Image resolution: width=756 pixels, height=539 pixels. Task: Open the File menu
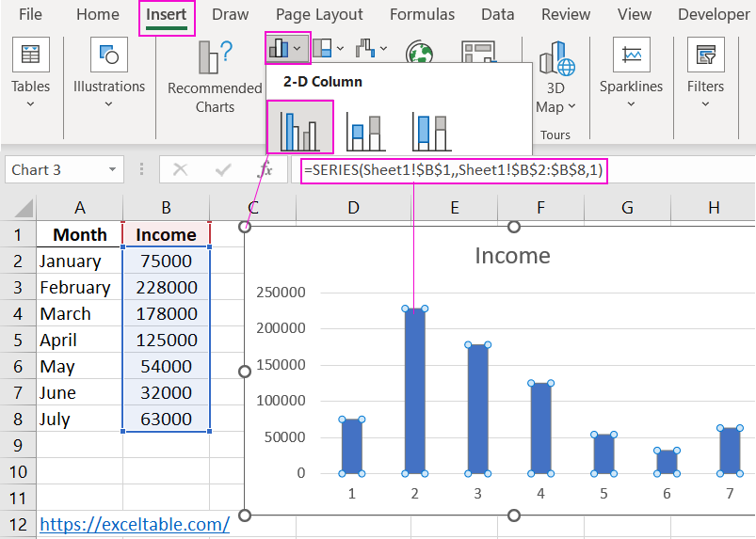coord(30,14)
